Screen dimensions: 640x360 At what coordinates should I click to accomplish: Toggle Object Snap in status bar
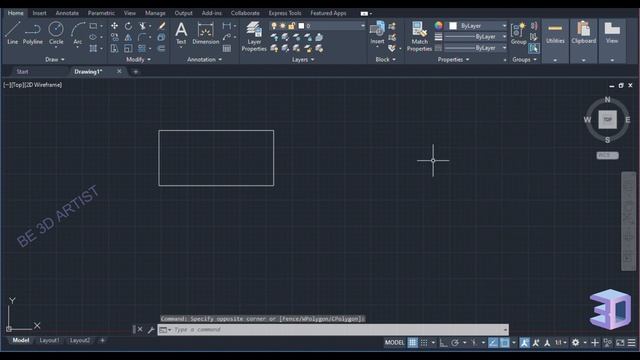click(504, 342)
